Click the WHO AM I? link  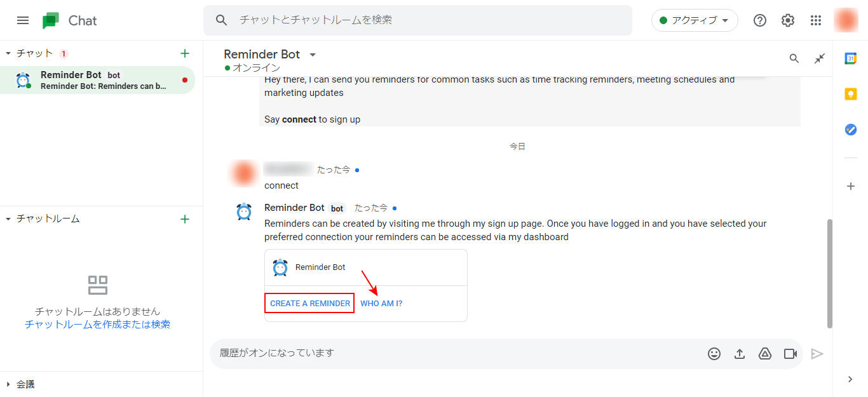tap(381, 303)
